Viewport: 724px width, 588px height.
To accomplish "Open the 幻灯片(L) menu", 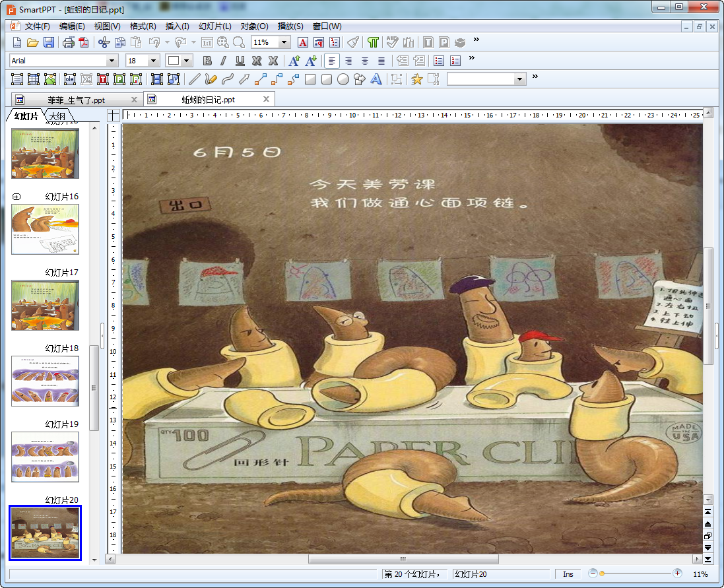I will point(214,26).
